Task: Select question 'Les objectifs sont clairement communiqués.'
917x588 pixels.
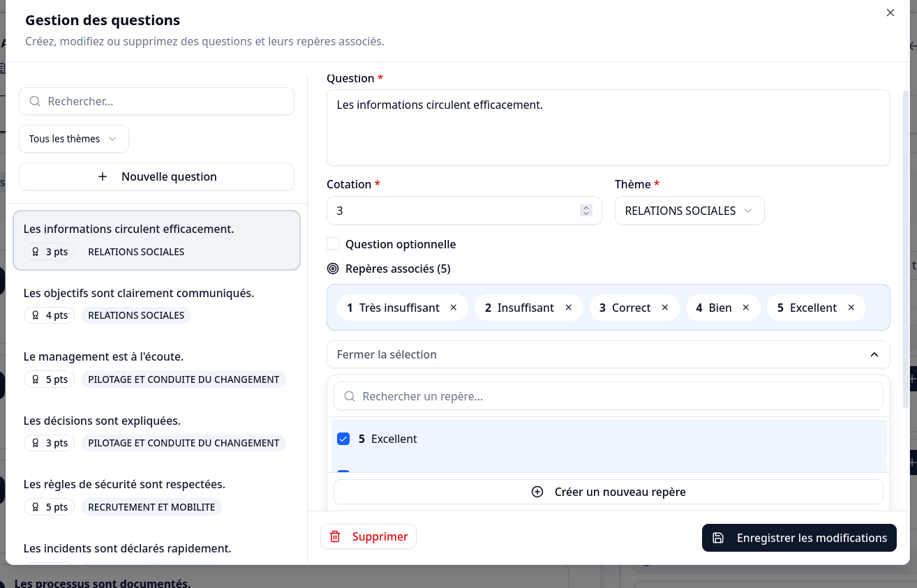Action: [x=156, y=303]
